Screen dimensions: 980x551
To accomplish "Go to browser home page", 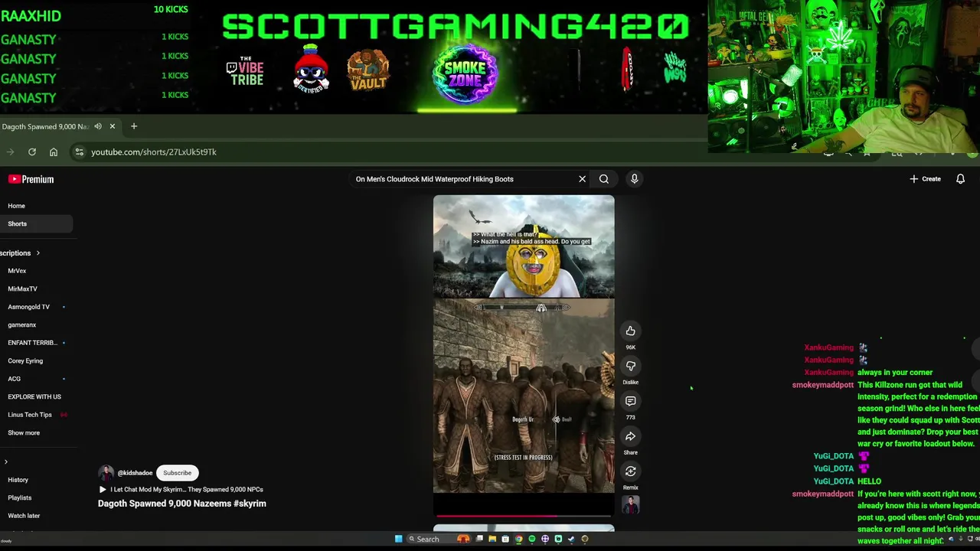I will click(54, 152).
